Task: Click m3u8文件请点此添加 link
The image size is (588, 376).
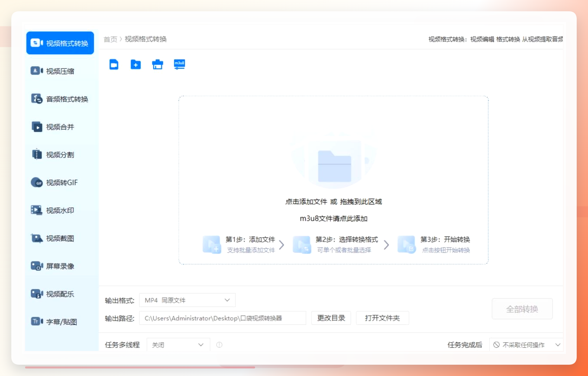Action: (333, 219)
